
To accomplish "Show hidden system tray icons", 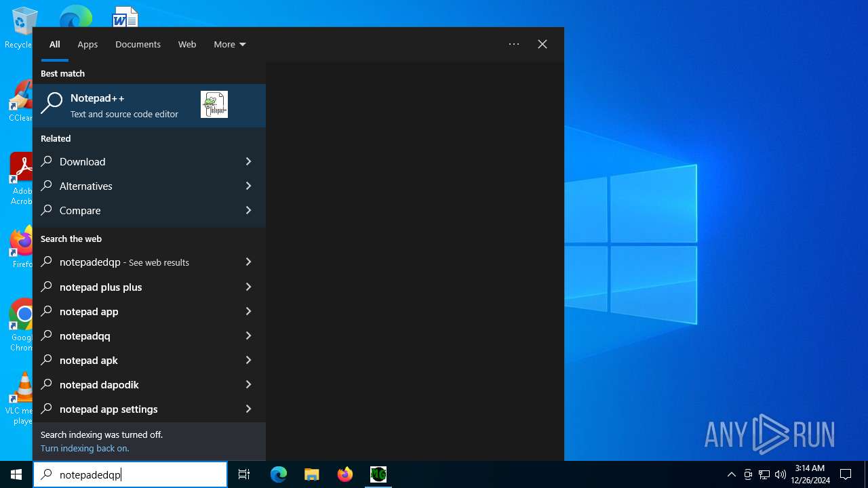I will pyautogui.click(x=731, y=474).
